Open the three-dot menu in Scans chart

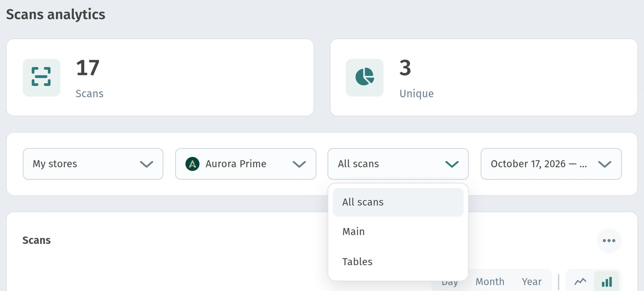(609, 241)
